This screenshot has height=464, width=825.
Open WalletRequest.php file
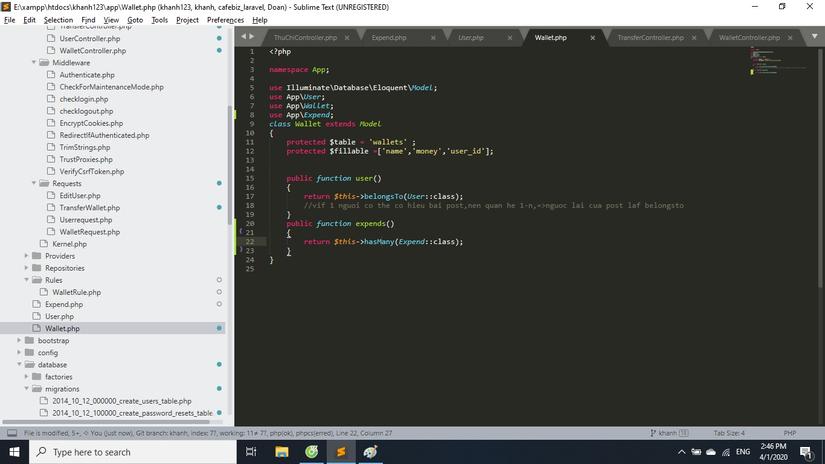[x=89, y=232]
